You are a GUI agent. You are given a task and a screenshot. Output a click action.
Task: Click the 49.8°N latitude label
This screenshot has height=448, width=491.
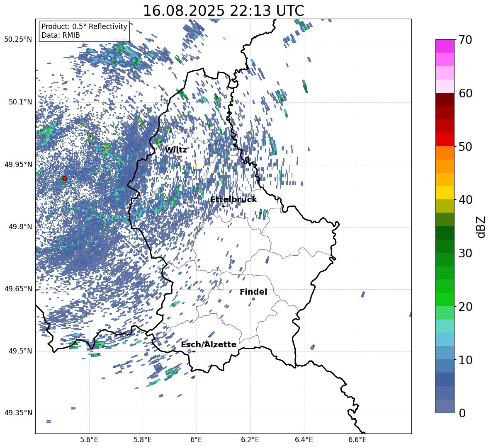click(x=20, y=227)
